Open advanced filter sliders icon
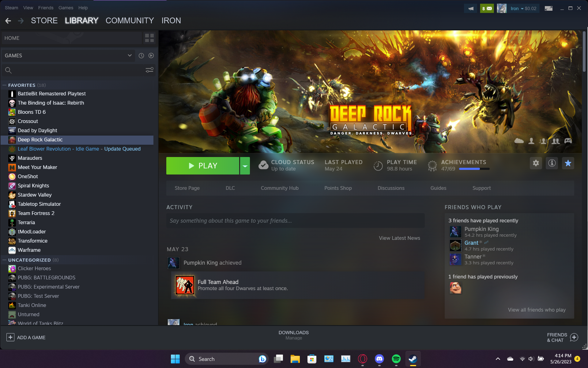The width and height of the screenshot is (588, 368). pyautogui.click(x=149, y=70)
